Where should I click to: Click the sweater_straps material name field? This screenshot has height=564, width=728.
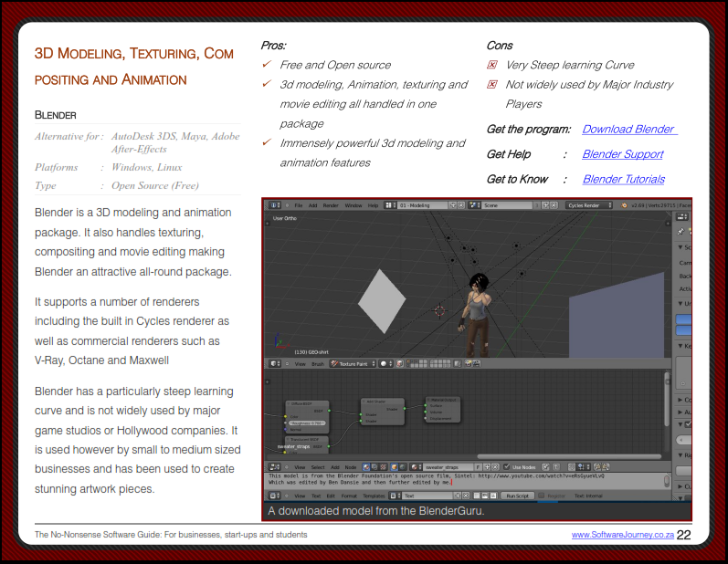(x=448, y=466)
